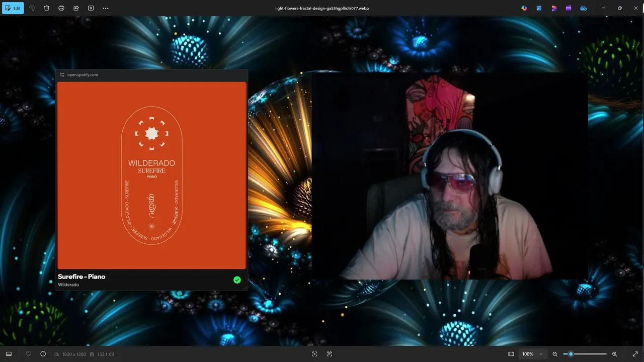Toggle the heart favorite icon
644x362 pixels.
point(28,354)
